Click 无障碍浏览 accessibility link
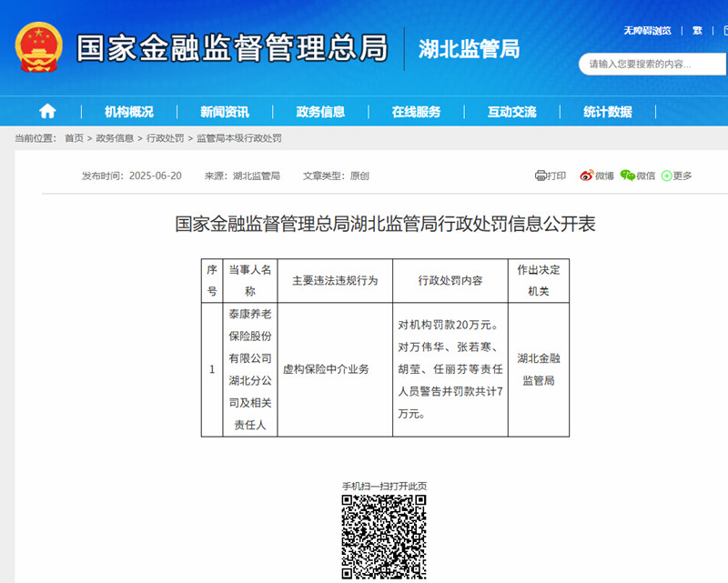Screen dimensions: 728x583 (647, 31)
